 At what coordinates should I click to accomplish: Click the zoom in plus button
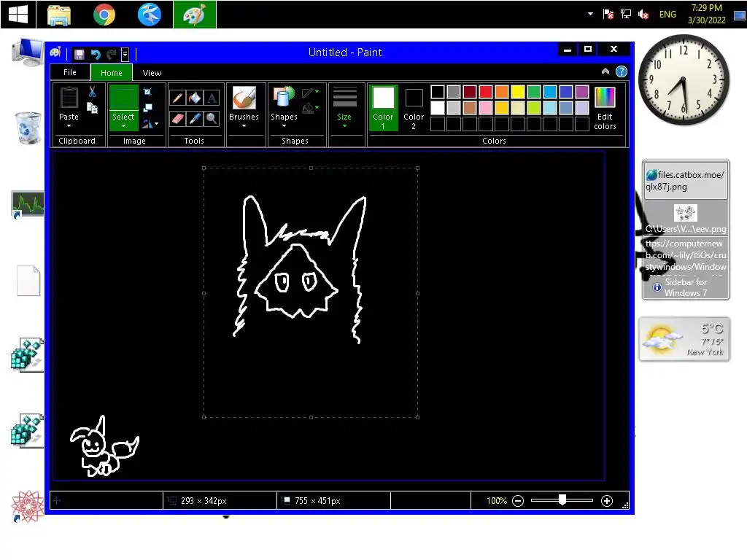[x=606, y=501]
